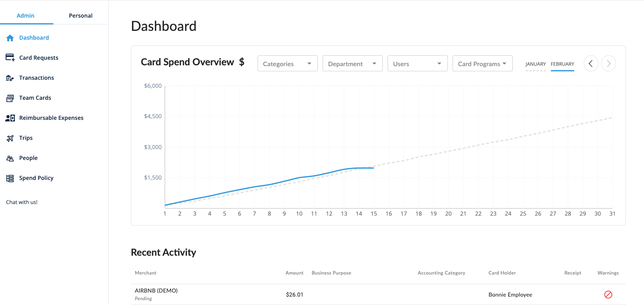Viewport: 644px width, 305px height.
Task: Click the Card Requests icon in sidebar
Action: pos(10,58)
